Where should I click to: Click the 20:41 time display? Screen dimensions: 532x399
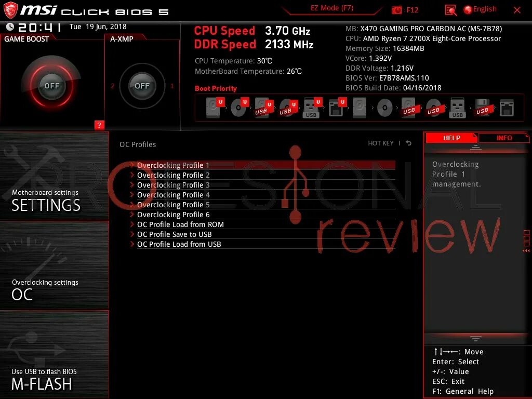(39, 27)
